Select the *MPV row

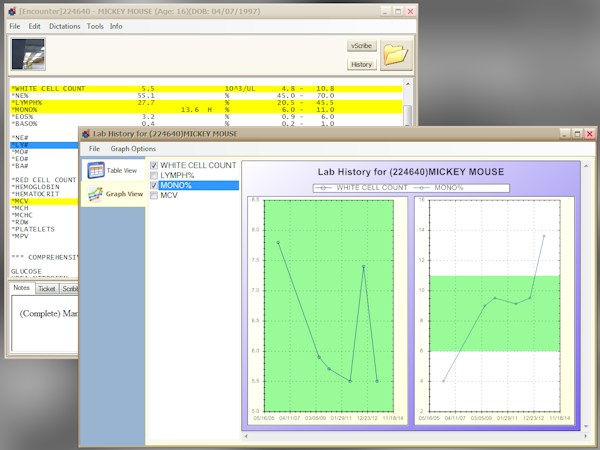(x=44, y=236)
